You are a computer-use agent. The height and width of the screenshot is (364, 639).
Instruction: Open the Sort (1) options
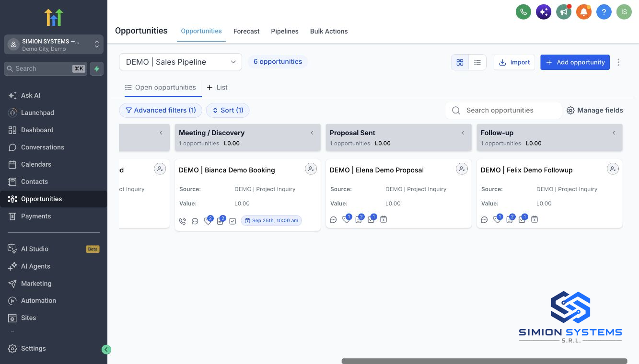point(228,110)
